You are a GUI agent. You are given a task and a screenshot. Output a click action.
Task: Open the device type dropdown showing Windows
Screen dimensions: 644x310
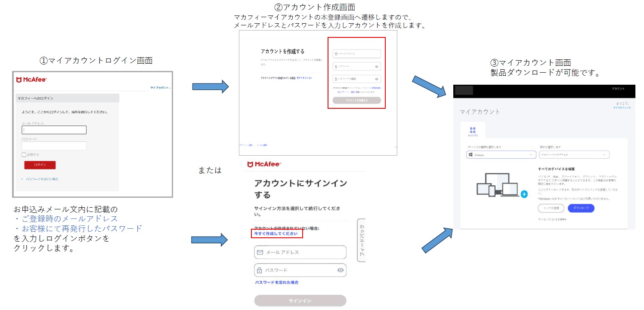point(501,155)
